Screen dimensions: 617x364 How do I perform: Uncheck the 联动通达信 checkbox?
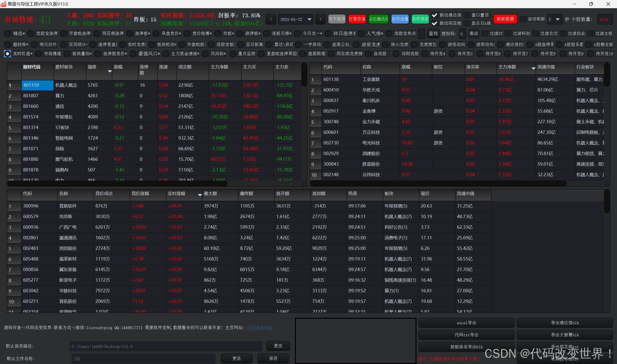pos(435,15)
